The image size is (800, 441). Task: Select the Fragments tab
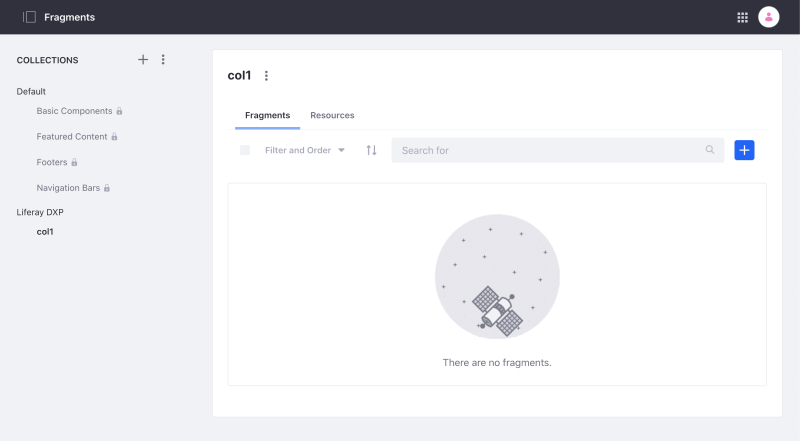(267, 115)
